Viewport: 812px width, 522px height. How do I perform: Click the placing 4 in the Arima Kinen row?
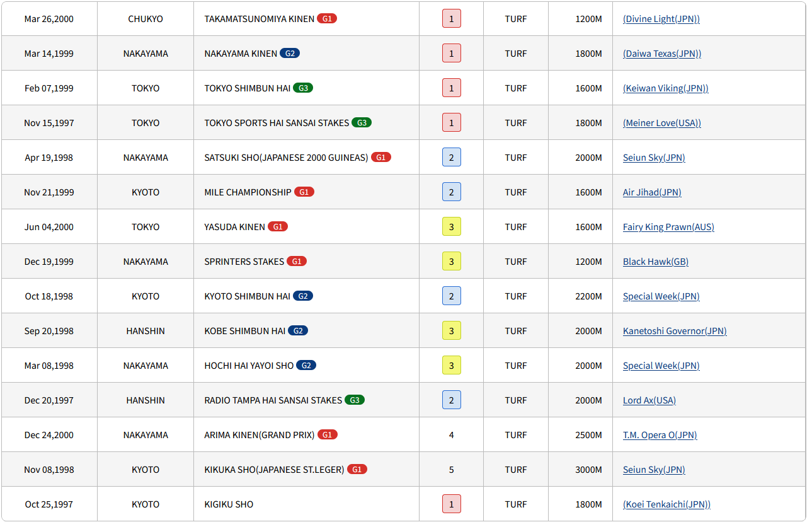tap(452, 435)
